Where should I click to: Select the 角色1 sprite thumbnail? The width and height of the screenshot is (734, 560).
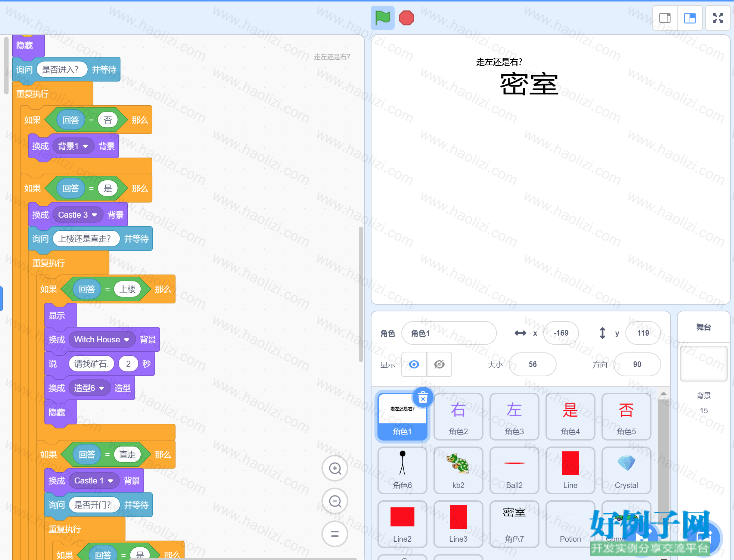402,417
